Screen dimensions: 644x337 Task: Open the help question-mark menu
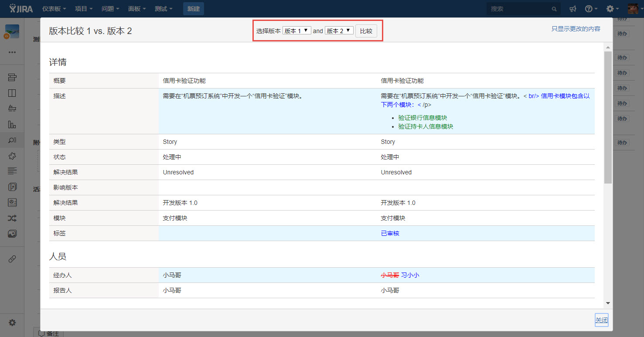(591, 9)
